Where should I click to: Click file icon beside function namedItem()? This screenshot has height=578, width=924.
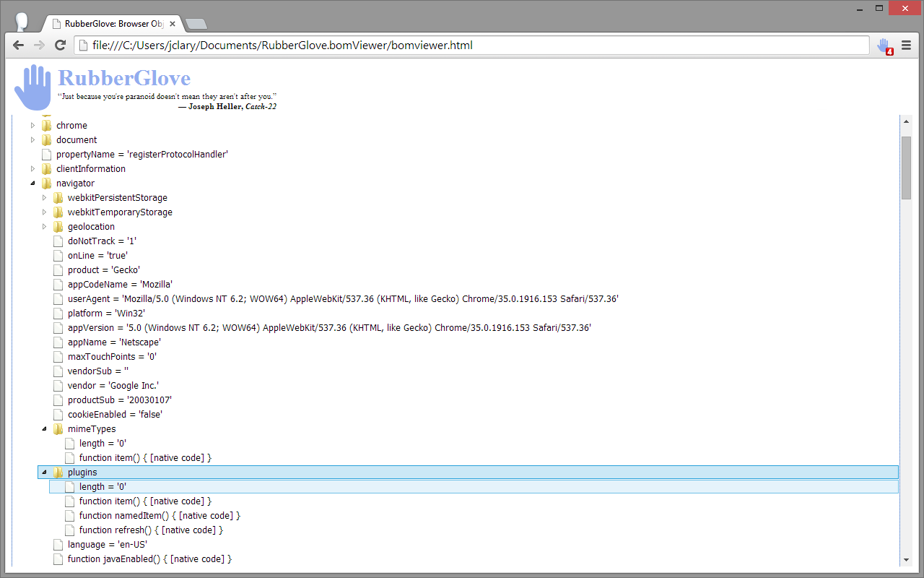pos(70,516)
